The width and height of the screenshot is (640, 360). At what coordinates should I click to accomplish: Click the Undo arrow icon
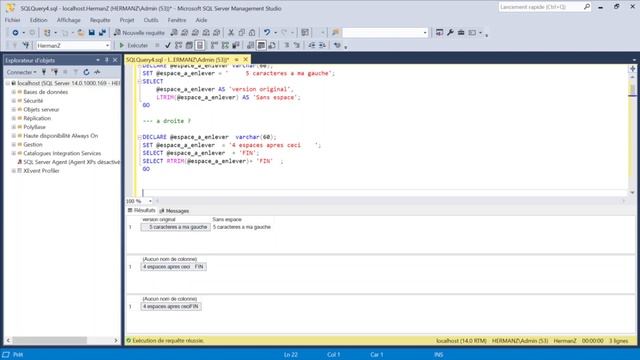(x=267, y=33)
